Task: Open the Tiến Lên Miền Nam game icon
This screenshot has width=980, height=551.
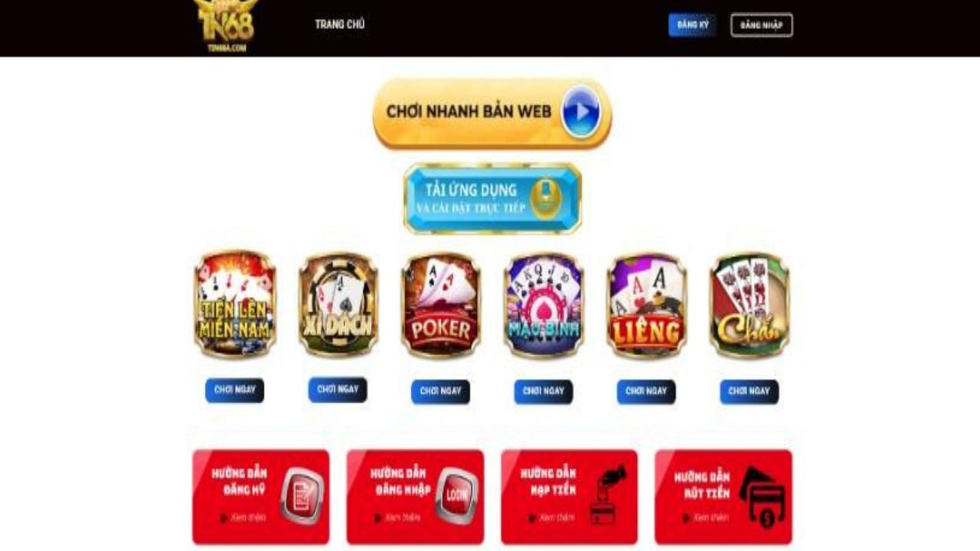Action: coord(234,305)
